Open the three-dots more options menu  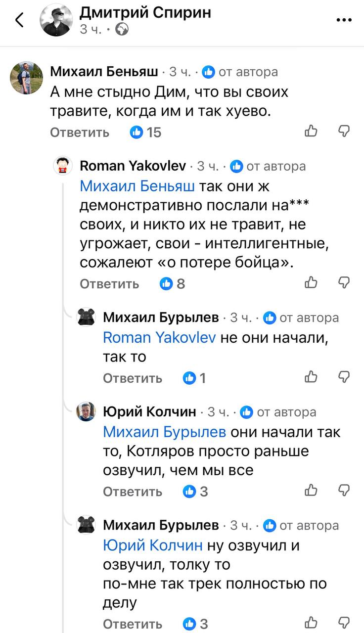[x=344, y=20]
